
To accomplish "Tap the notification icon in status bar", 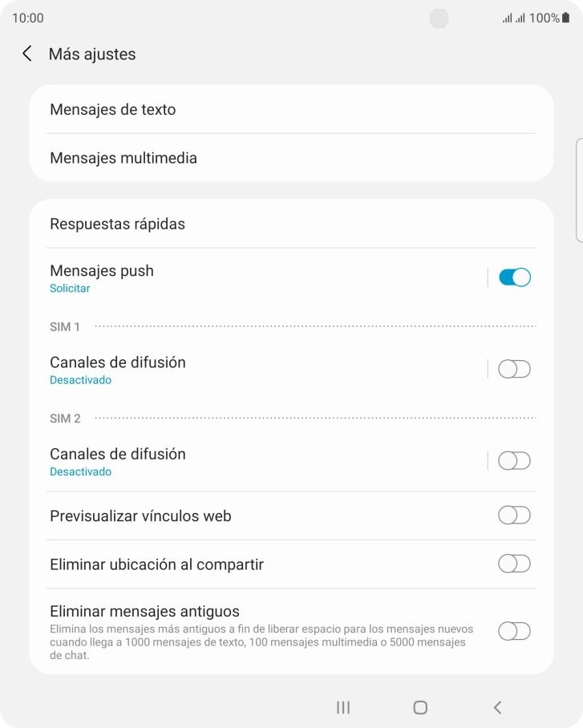I will click(439, 18).
